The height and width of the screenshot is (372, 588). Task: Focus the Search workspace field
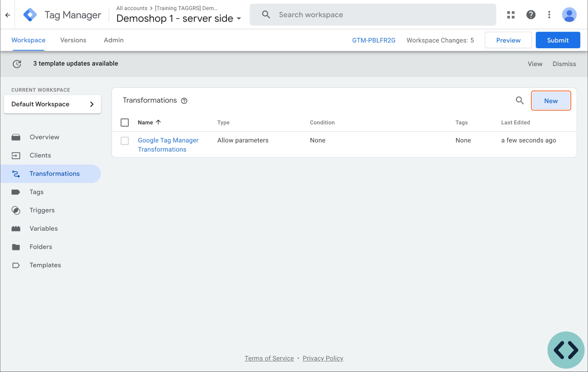(x=373, y=15)
